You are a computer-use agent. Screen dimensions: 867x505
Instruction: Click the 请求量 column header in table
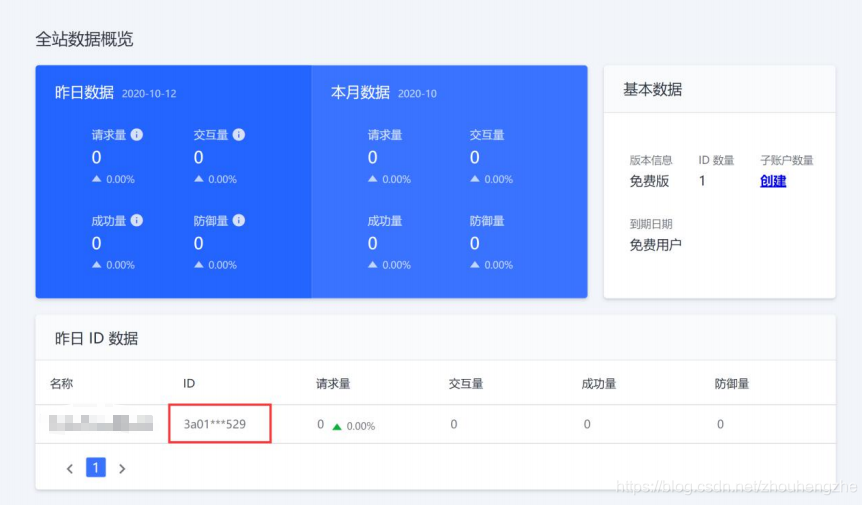point(333,383)
